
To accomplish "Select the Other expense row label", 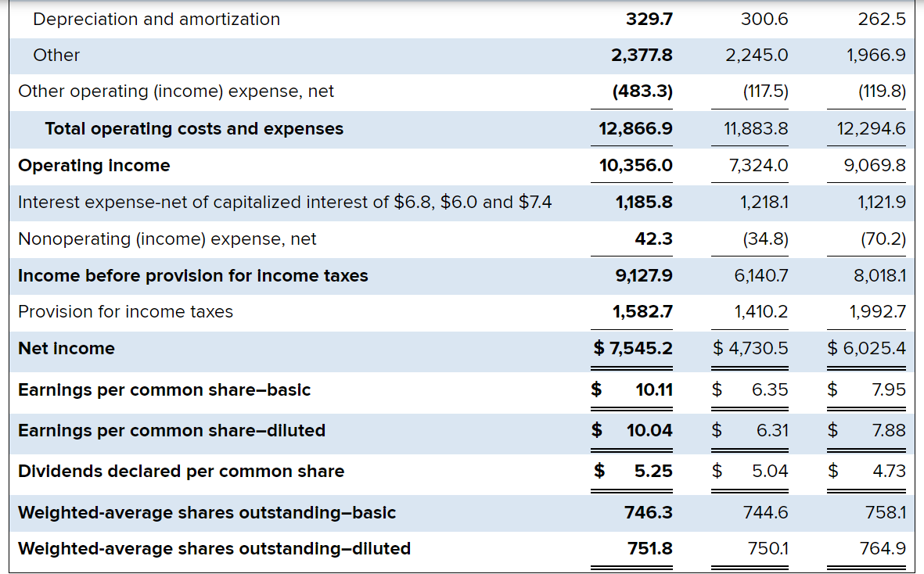I will tap(56, 56).
